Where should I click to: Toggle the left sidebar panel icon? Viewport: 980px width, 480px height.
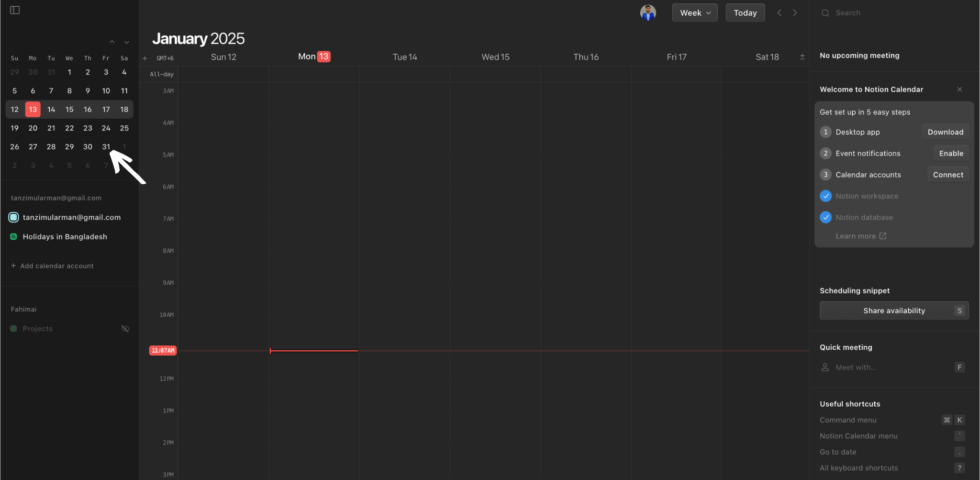tap(15, 10)
